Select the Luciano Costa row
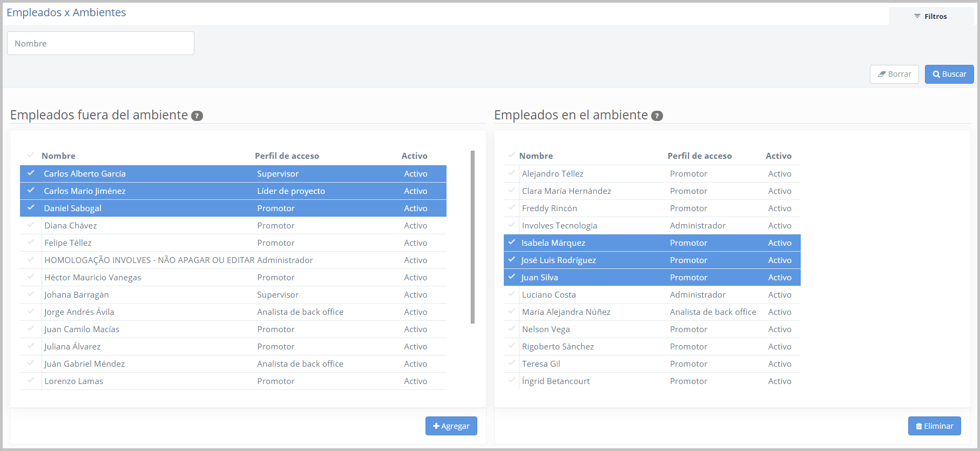 point(549,294)
